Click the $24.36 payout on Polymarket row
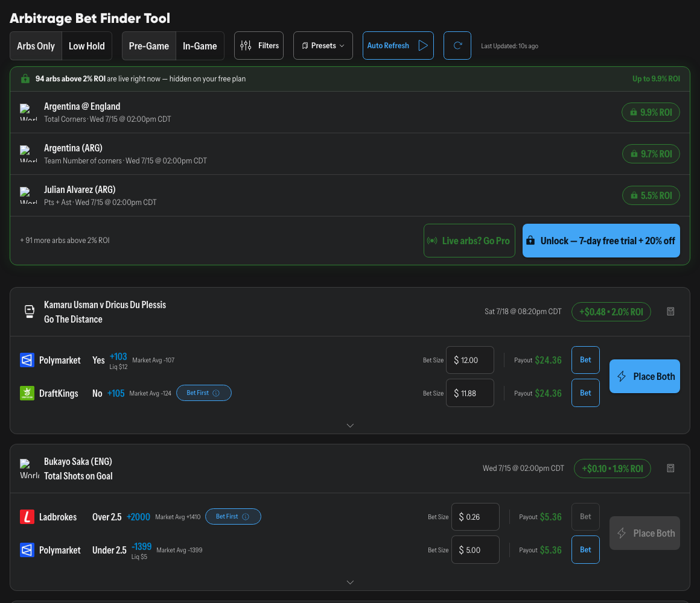The image size is (700, 603). click(x=548, y=360)
